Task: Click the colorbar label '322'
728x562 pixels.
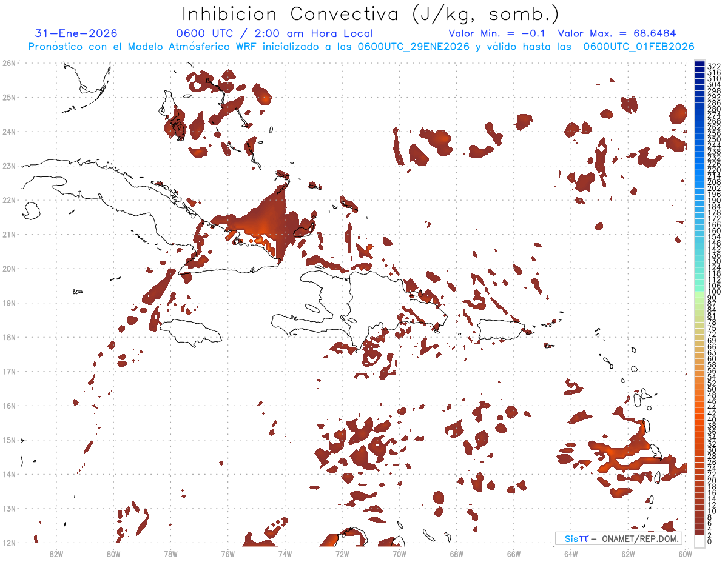Action: 714,65
